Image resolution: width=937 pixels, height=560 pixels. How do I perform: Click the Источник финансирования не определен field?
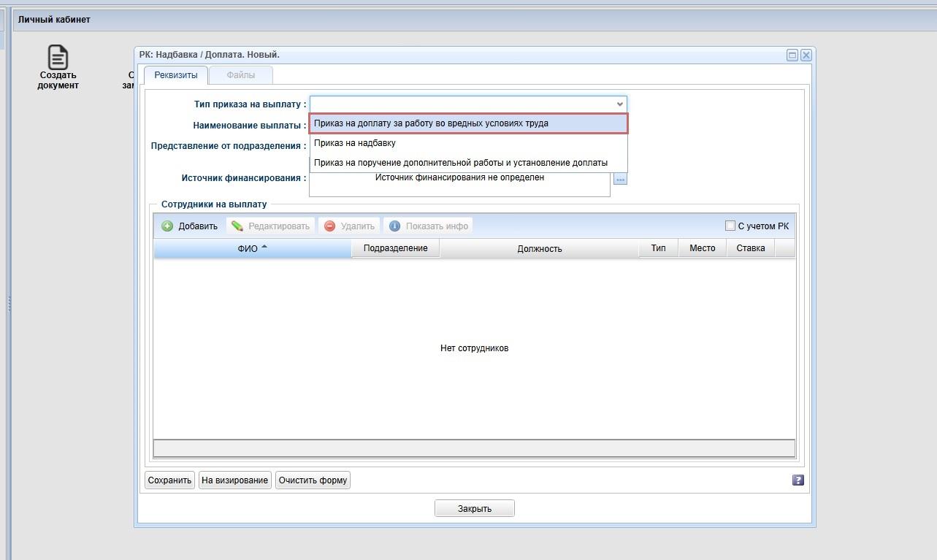(460, 177)
